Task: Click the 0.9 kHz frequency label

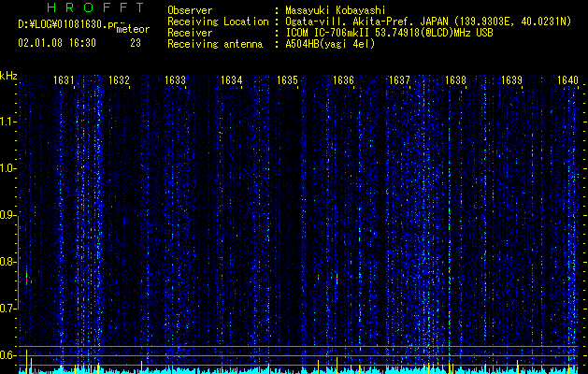Action: coord(8,215)
